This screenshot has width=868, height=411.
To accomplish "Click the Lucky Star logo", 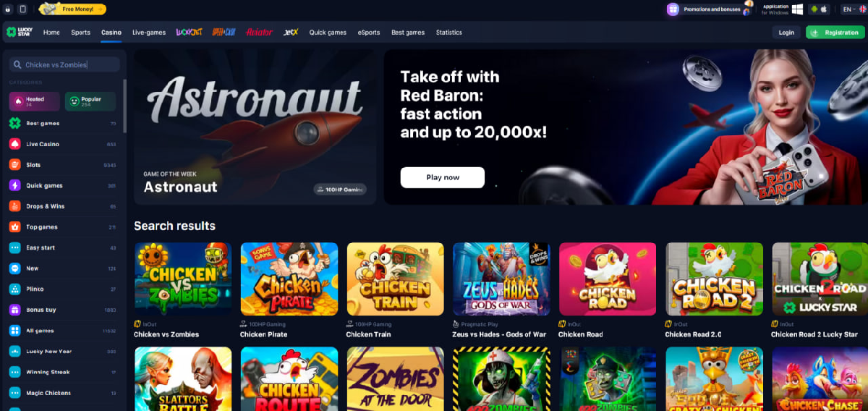I will [20, 33].
